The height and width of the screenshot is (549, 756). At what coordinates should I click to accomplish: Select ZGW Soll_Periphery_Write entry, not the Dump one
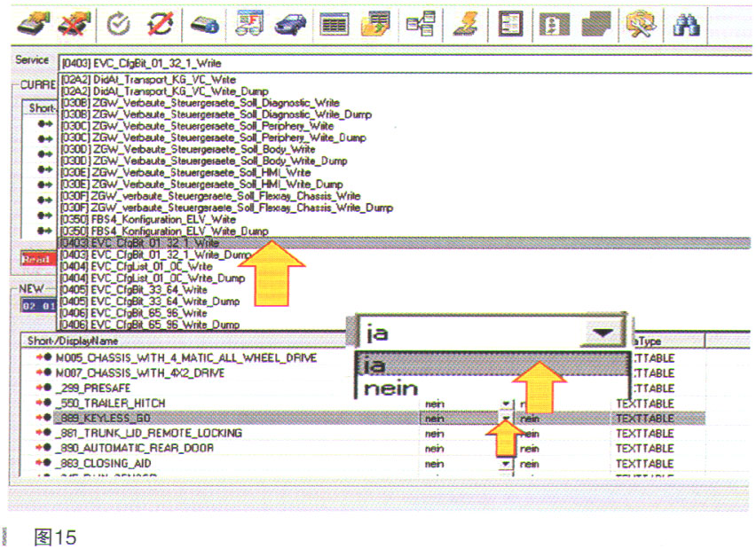(197, 126)
